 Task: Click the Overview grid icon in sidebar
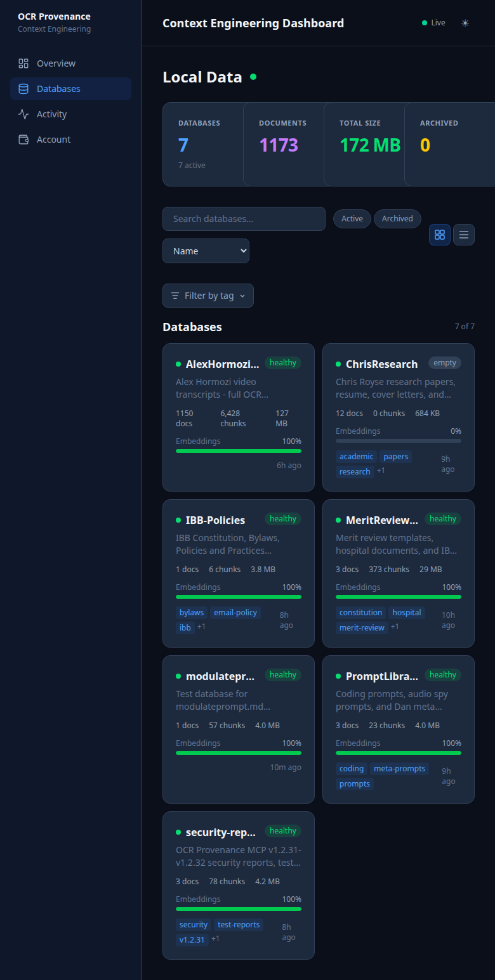(x=23, y=63)
